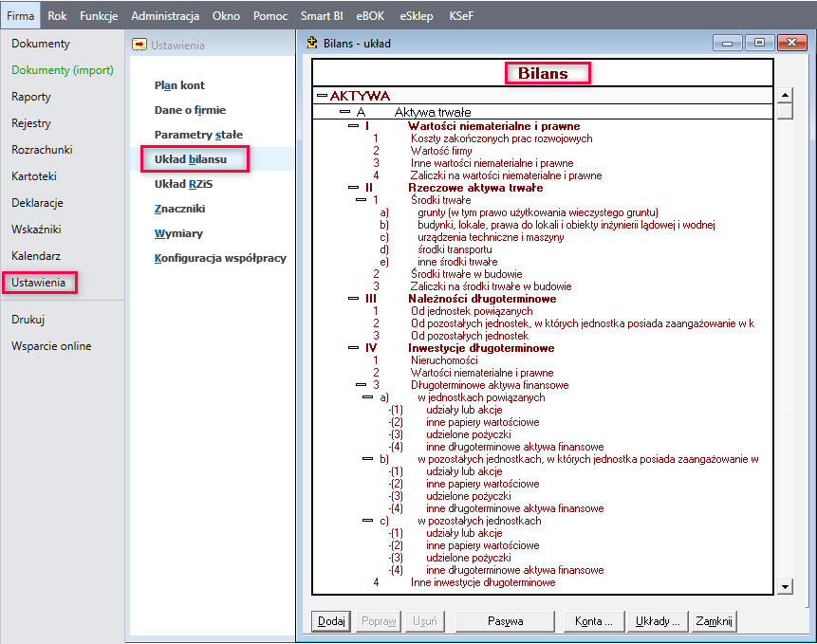Collapse the Środki trwałe subgroup
This screenshot has width=817, height=644.
(x=362, y=200)
